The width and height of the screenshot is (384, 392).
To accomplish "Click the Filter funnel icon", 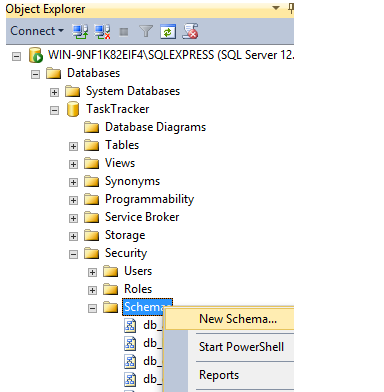I will (146, 32).
